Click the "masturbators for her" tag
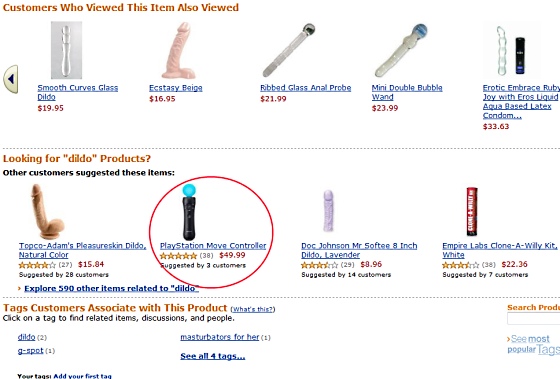560x379 pixels. tap(220, 337)
